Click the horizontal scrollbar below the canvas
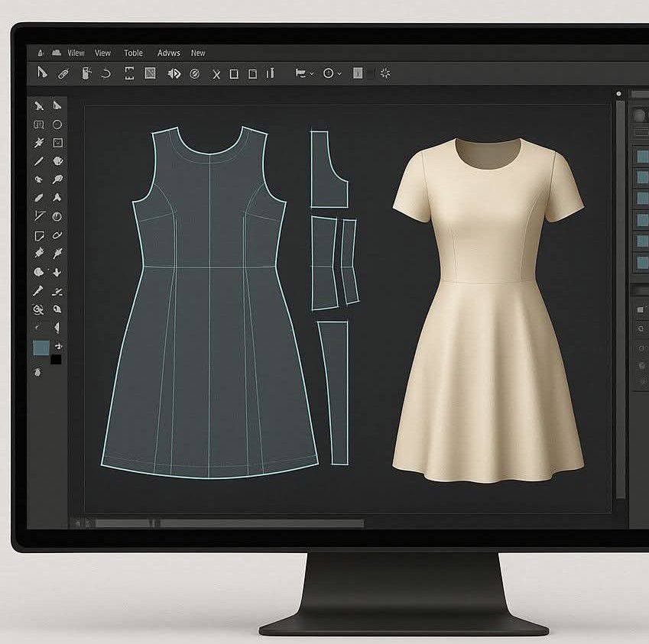 click(x=230, y=523)
